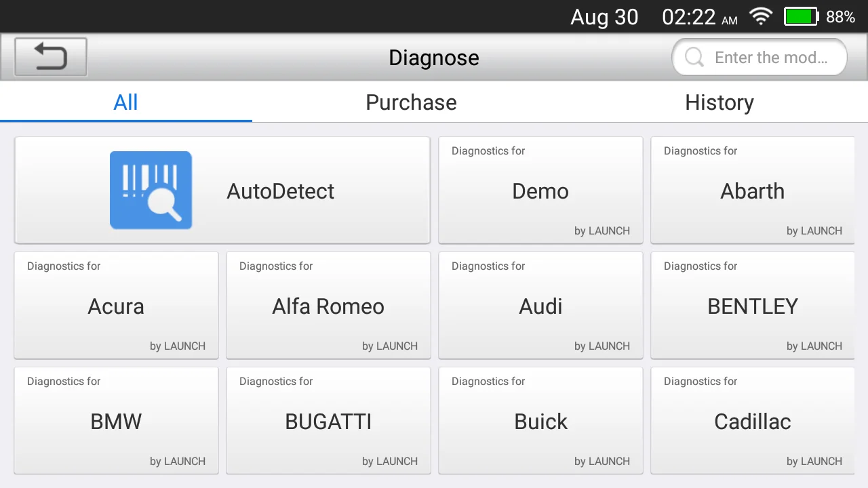Tap the Aug 30 date

click(x=604, y=17)
